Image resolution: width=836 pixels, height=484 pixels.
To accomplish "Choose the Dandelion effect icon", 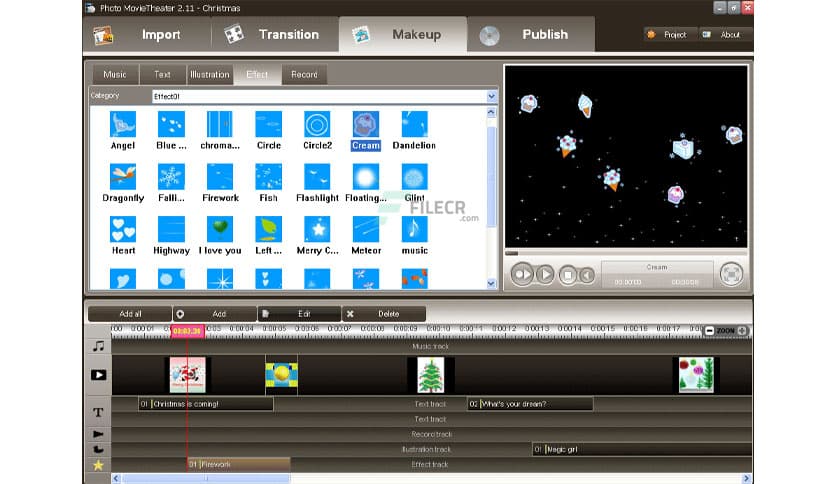I will tap(414, 124).
